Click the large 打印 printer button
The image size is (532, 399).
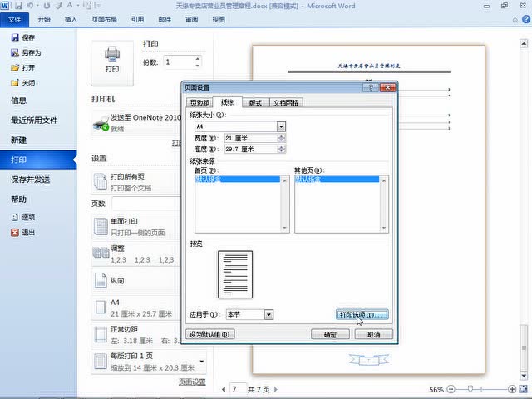[112, 63]
